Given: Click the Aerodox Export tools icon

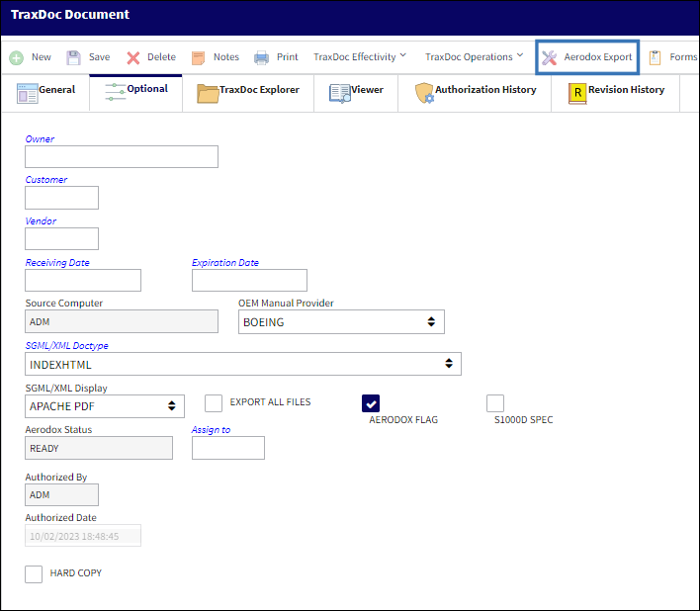Looking at the screenshot, I should point(549,57).
